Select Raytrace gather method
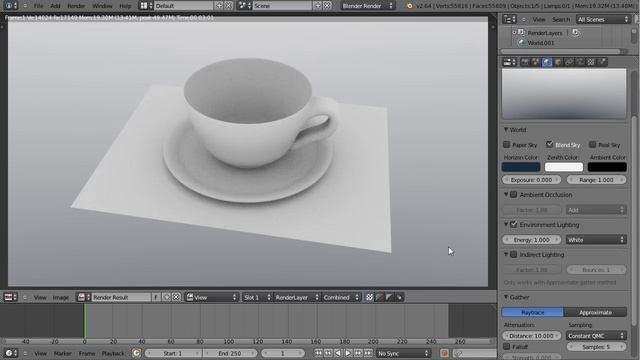Image resolution: width=640 pixels, height=360 pixels. coord(533,312)
